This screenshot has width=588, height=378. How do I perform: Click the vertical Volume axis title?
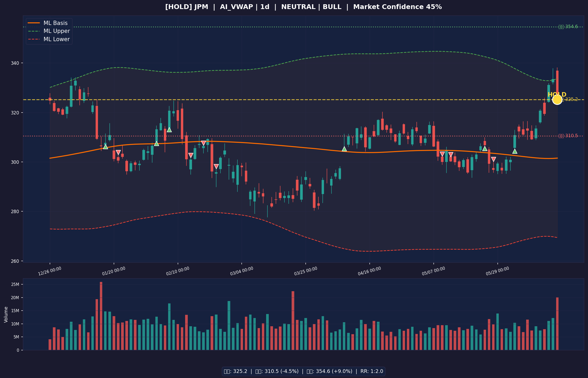point(6,315)
